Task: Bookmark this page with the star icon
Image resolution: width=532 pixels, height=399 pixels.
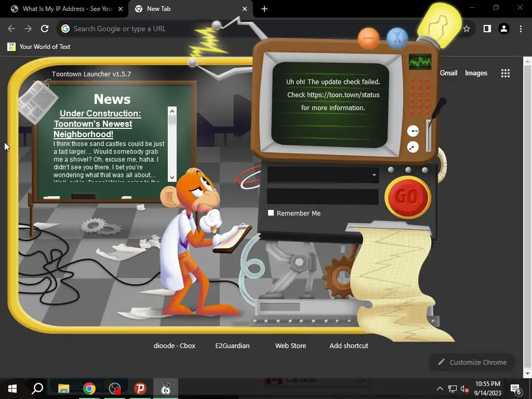Action: click(x=467, y=29)
